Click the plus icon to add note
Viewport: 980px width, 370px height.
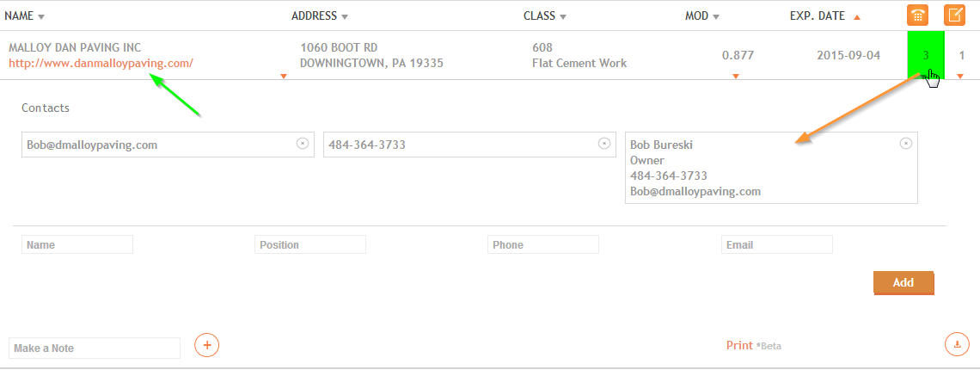tap(207, 344)
